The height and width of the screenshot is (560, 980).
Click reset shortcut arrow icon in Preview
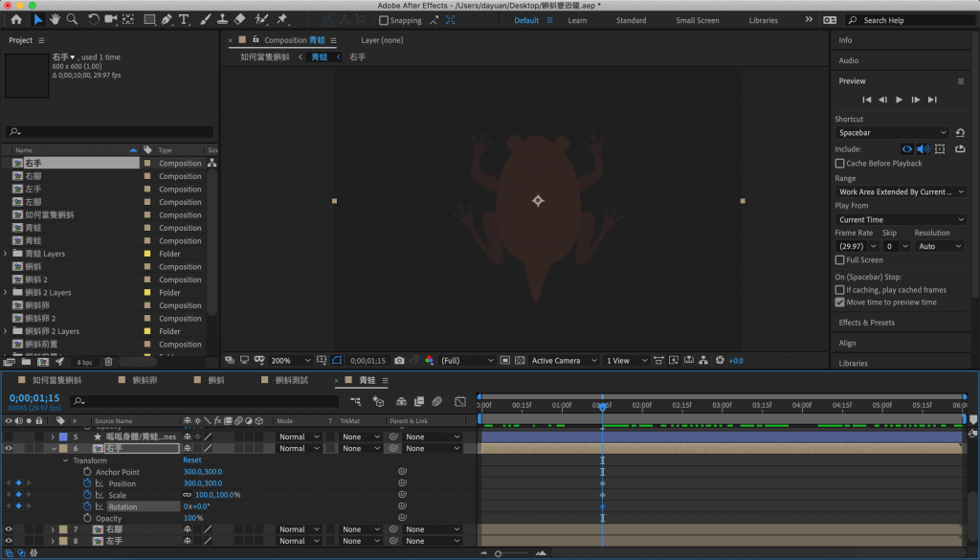(x=960, y=132)
